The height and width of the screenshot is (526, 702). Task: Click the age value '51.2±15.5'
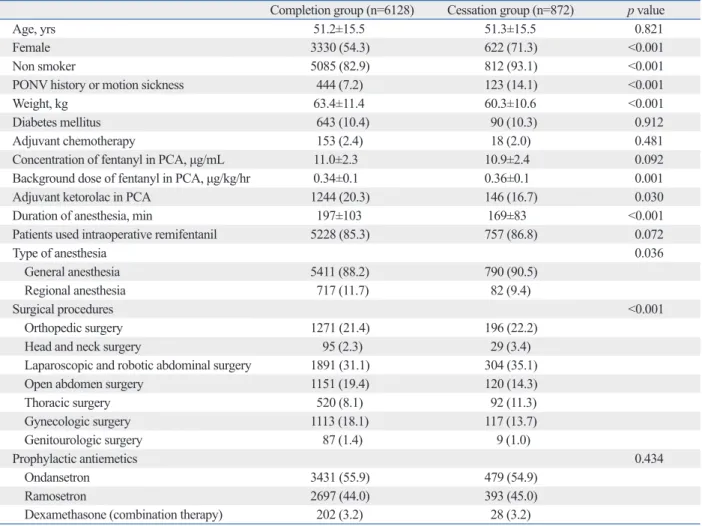coord(339,29)
